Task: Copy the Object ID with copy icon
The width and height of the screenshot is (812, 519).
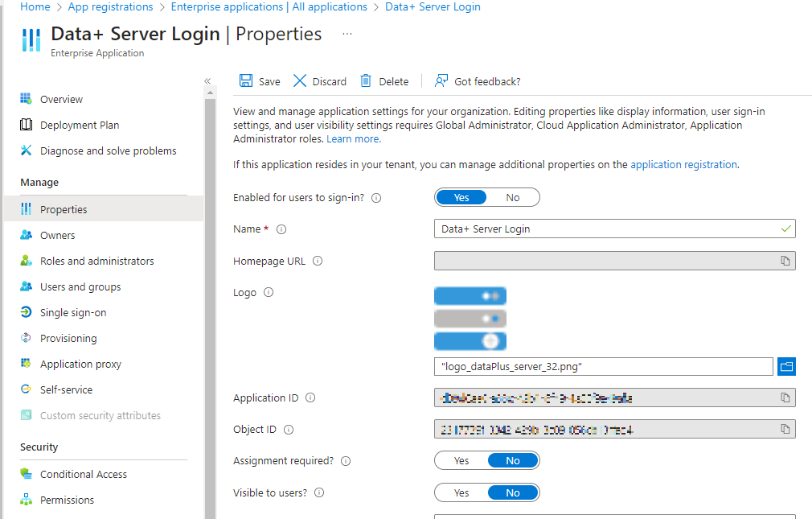Action: pos(785,430)
